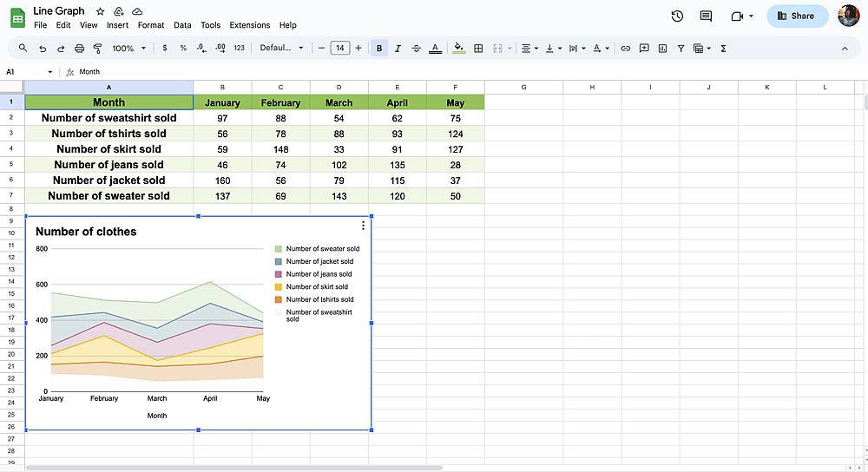Open the View menu
This screenshot has height=472, width=868.
tap(89, 25)
